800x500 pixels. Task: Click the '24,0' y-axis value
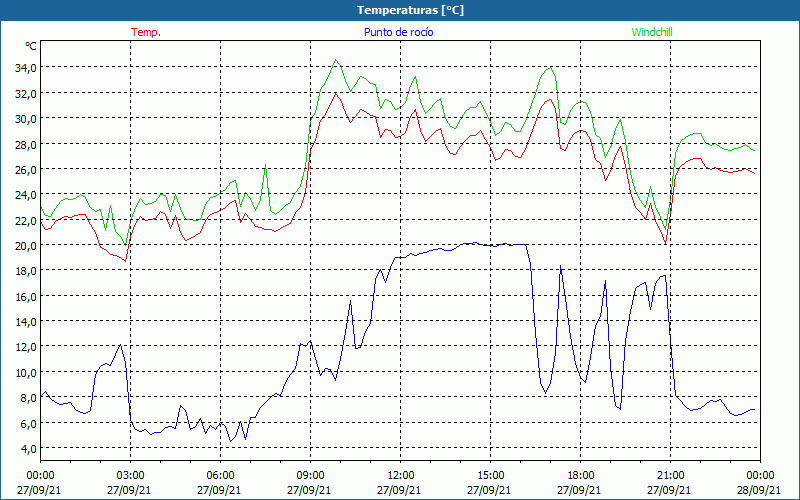point(26,195)
